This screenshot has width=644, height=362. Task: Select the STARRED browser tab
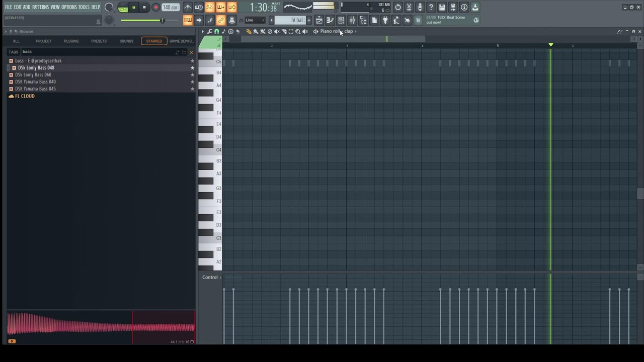click(154, 41)
